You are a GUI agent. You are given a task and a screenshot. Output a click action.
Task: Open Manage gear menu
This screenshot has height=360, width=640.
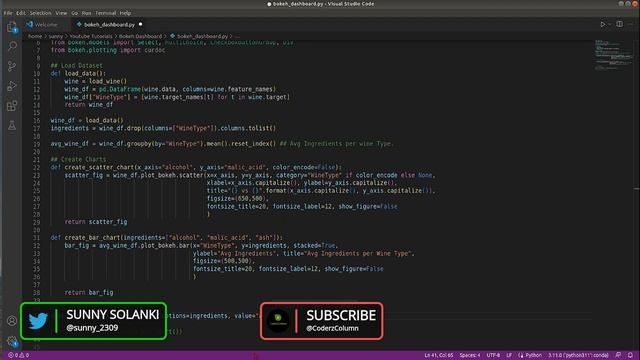[12, 341]
